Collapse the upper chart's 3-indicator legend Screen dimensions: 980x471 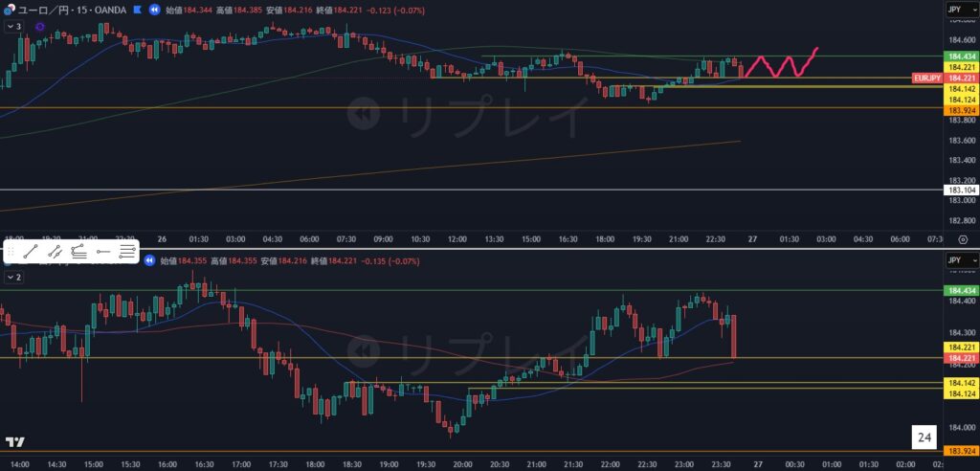pos(13,27)
